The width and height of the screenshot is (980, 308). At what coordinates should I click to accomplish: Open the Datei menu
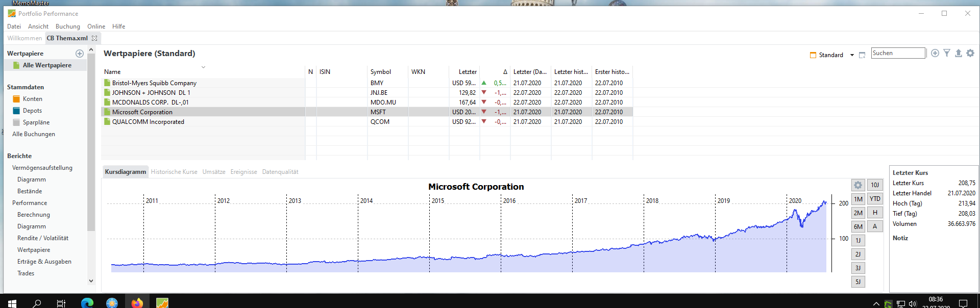(14, 27)
